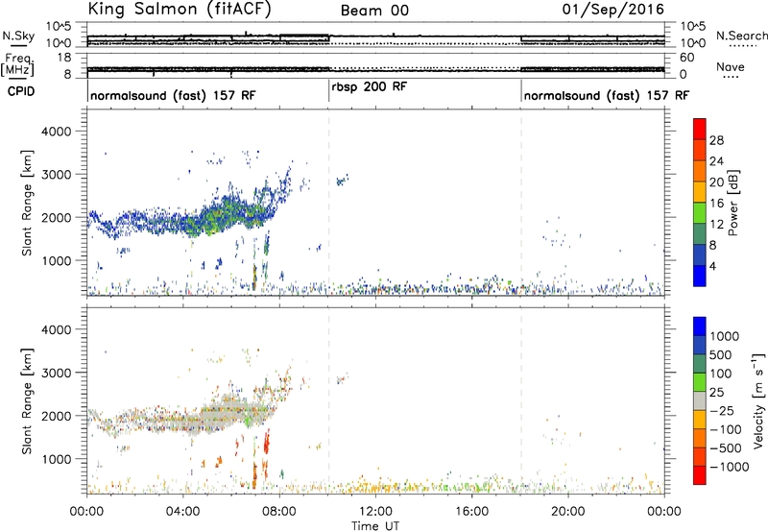Click the '60' Nave scale label
This screenshot has width=768, height=532.
point(686,58)
